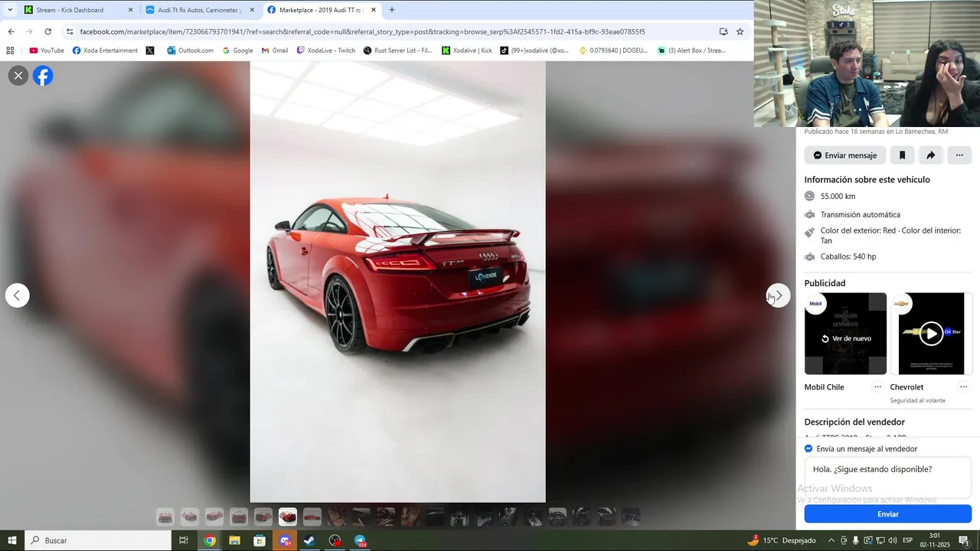Select the first photo thumbnail in the strip
This screenshot has height=551, width=980.
click(x=165, y=517)
